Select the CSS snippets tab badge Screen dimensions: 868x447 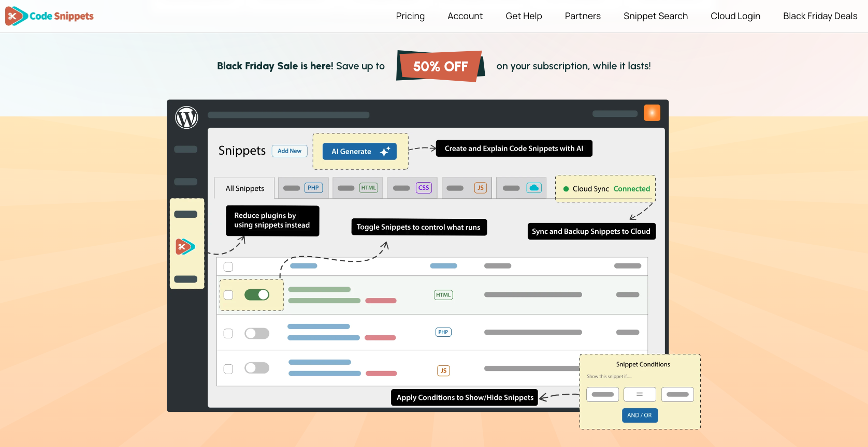click(x=424, y=188)
